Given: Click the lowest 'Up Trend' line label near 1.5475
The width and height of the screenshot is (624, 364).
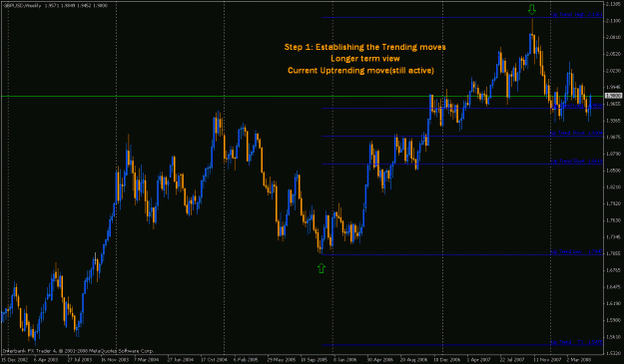Looking at the screenshot, I should click(576, 342).
